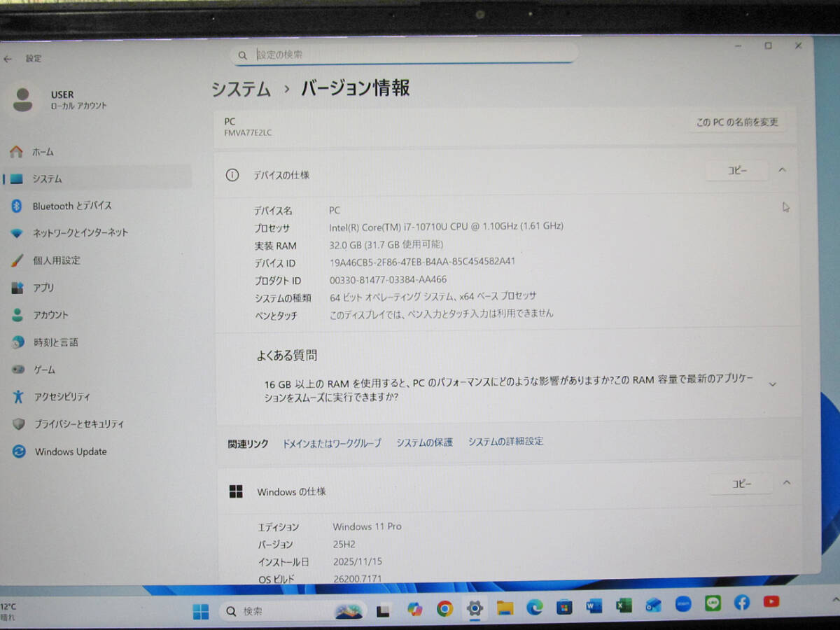Image resolution: width=840 pixels, height=630 pixels.
Task: Select the プロセッサ value Intel Core i7-10710U
Action: click(x=446, y=227)
